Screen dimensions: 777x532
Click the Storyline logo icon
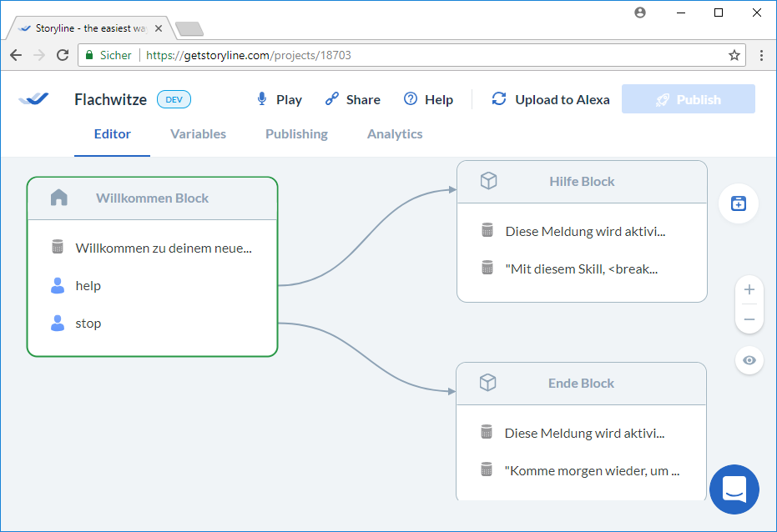pos(34,99)
